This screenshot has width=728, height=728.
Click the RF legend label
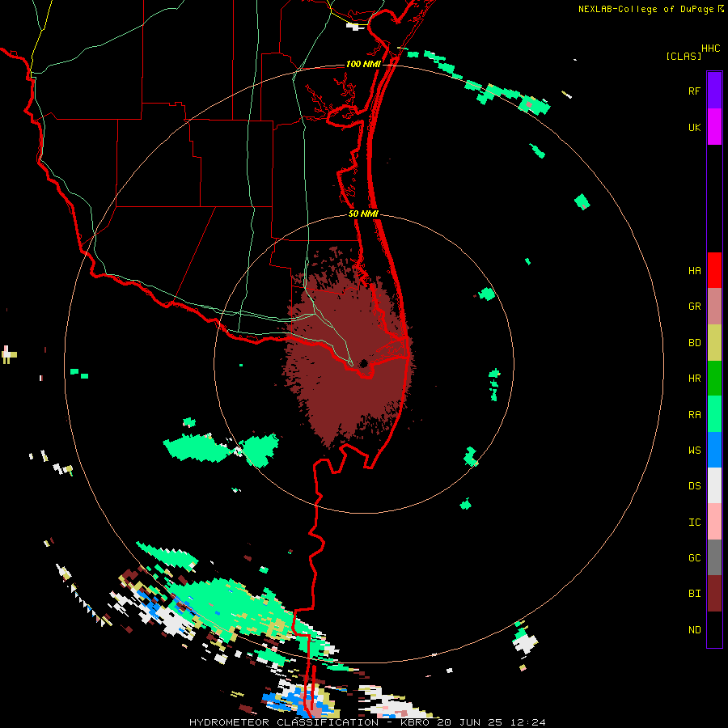coord(694,91)
